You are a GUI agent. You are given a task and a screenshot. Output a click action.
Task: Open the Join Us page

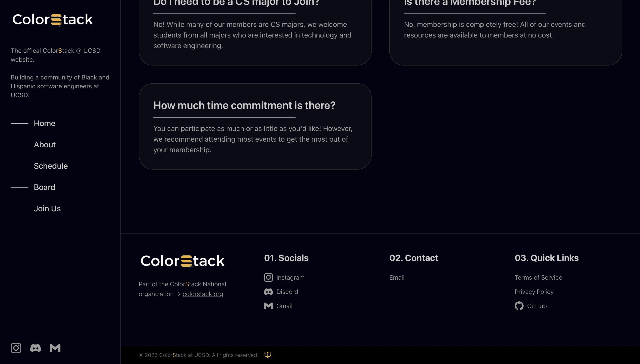pos(47,208)
